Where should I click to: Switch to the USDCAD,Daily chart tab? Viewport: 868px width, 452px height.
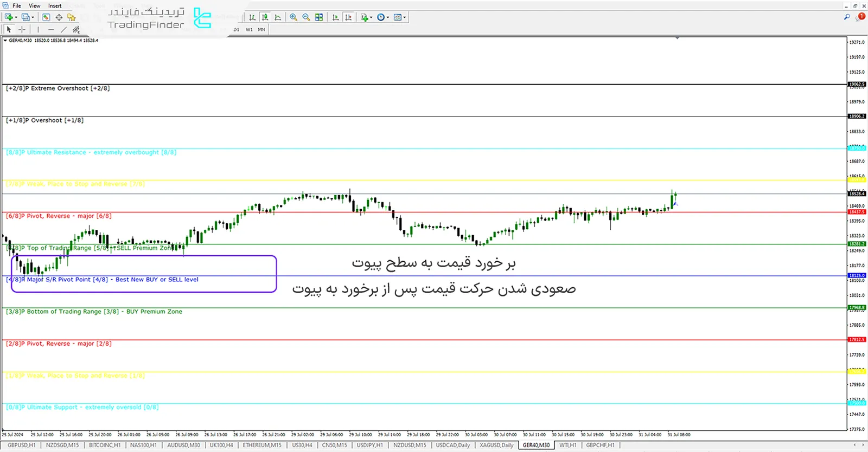click(x=453, y=445)
